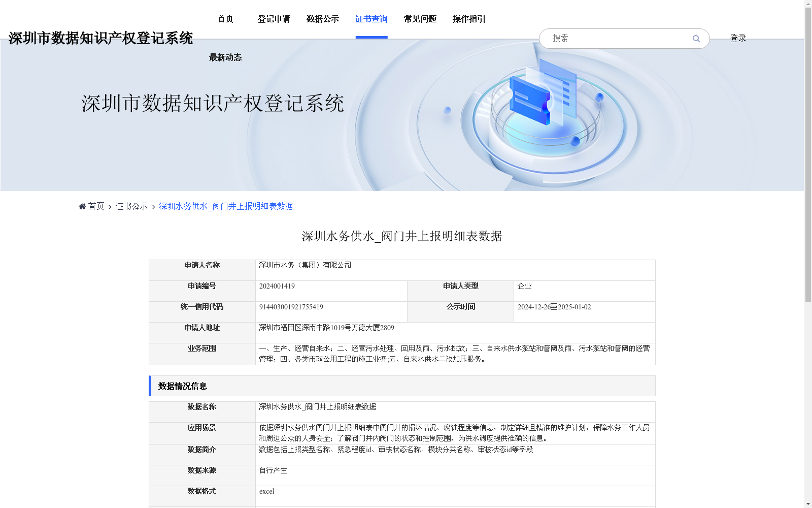Viewport: 812px width, 508px height.
Task: Click the scrollbar up arrow
Action: [x=808, y=4]
